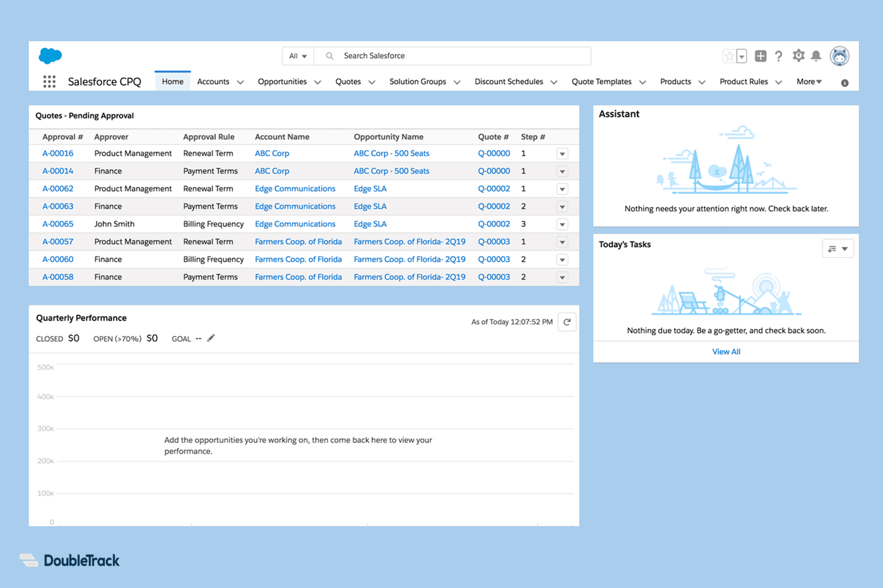The width and height of the screenshot is (883, 588).
Task: Open the Setup gear icon
Action: pos(798,56)
